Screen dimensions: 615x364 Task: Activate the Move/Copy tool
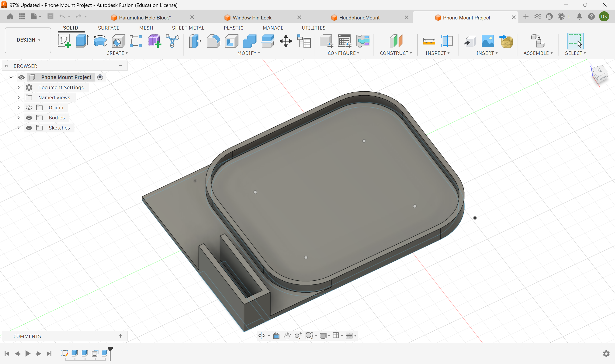pos(286,41)
